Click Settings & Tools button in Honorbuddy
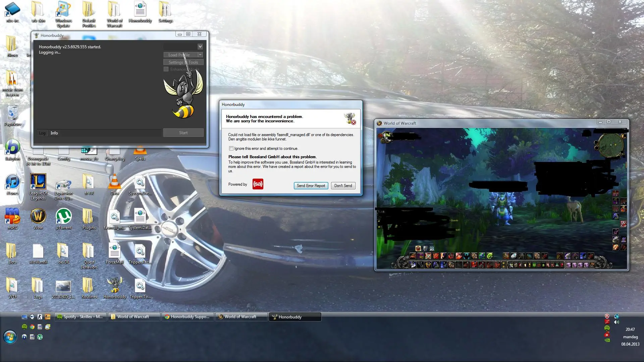 183,62
